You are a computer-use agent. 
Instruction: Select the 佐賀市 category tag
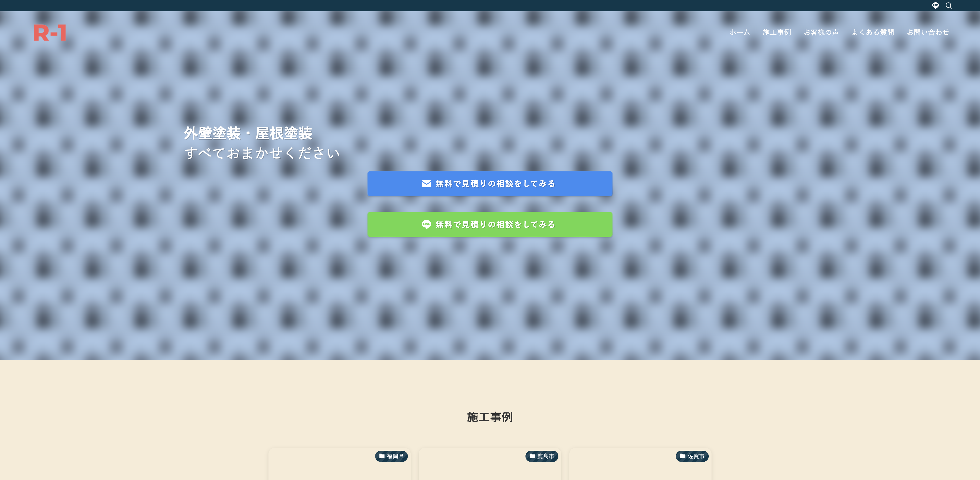692,456
